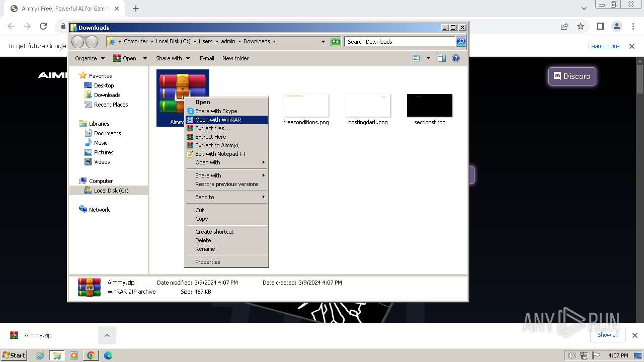Click Show all downloads button
This screenshot has width=644, height=362.
click(x=608, y=335)
